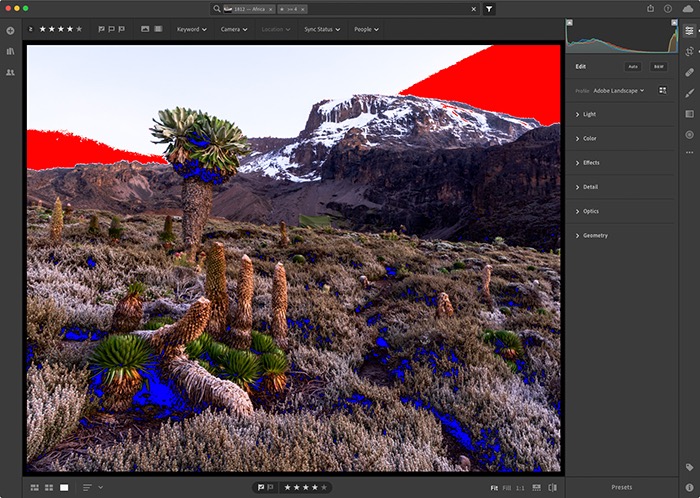
Task: Click the B&W button
Action: [x=658, y=66]
